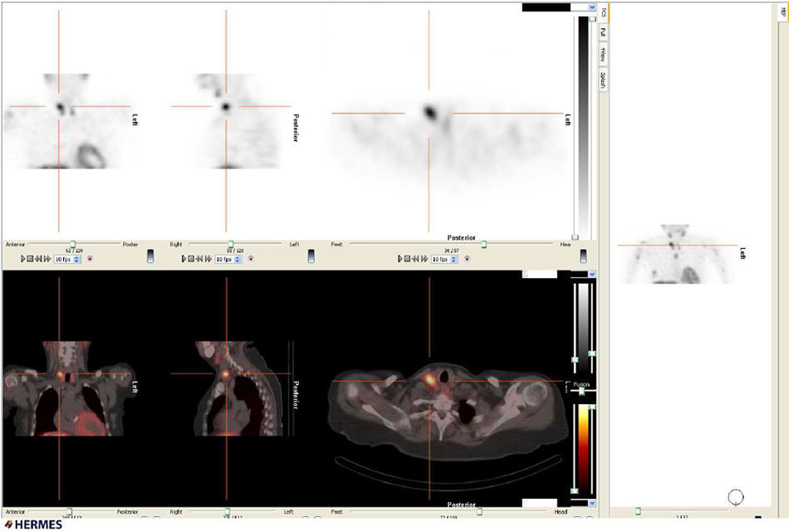Image resolution: width=789 pixels, height=532 pixels.
Task: Toggle the vertical switch beside the Right-Left slider
Action: [311, 256]
